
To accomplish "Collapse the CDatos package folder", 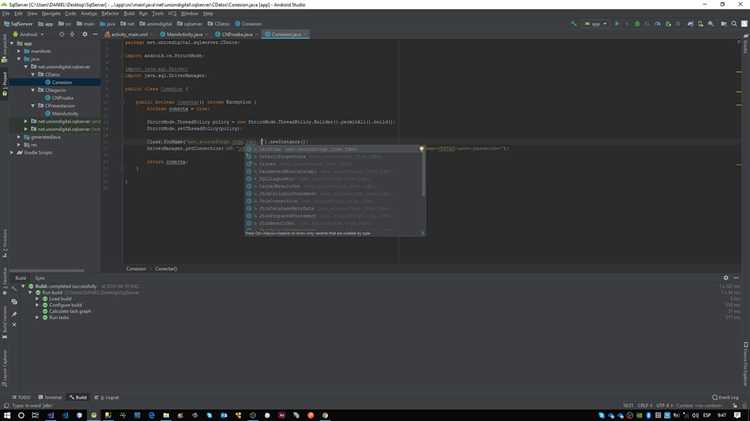I will pos(33,74).
